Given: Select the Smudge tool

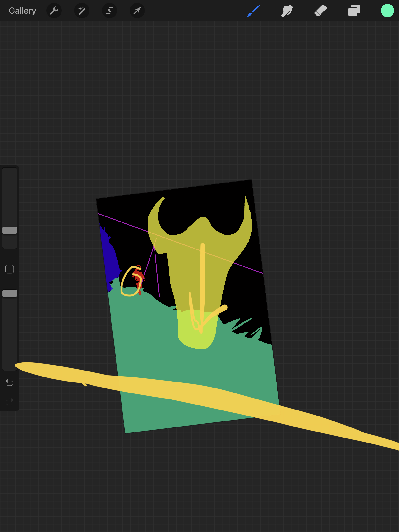Looking at the screenshot, I should pyautogui.click(x=287, y=11).
